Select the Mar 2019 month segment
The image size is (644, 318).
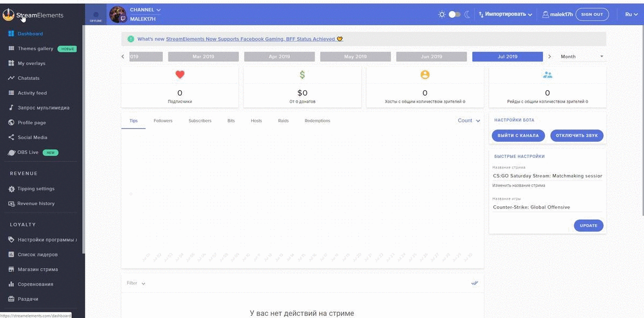(x=203, y=56)
